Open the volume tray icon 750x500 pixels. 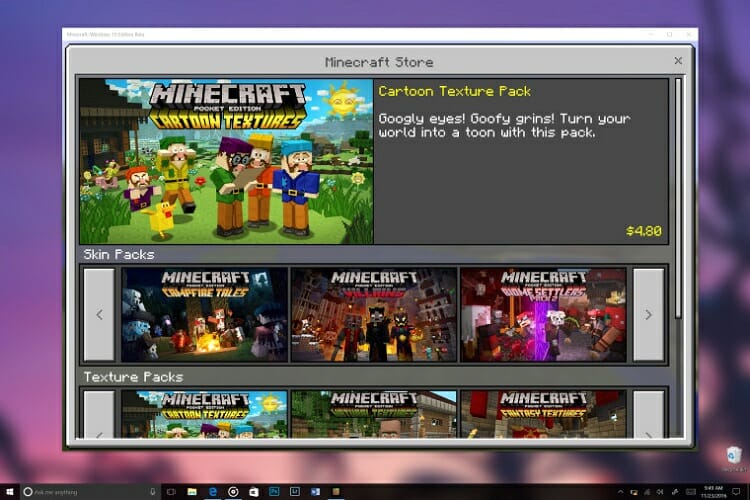(660, 492)
